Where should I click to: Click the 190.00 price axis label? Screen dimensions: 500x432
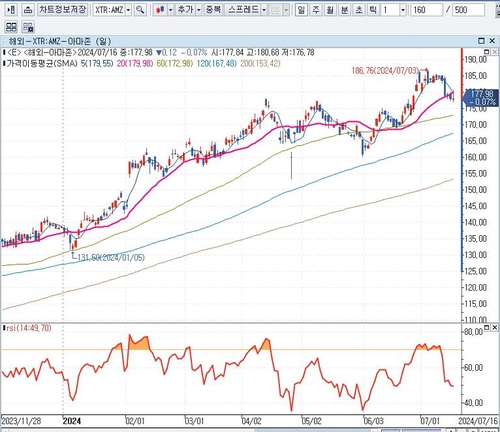pyautogui.click(x=476, y=60)
